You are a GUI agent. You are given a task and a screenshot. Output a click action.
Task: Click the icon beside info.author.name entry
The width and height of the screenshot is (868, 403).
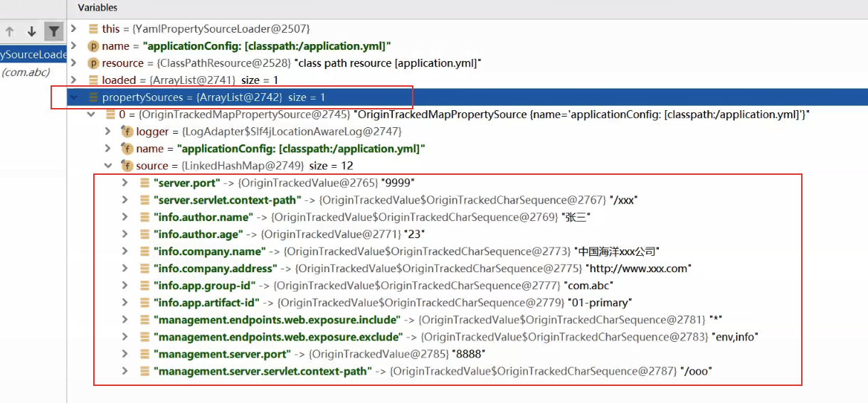(x=144, y=217)
